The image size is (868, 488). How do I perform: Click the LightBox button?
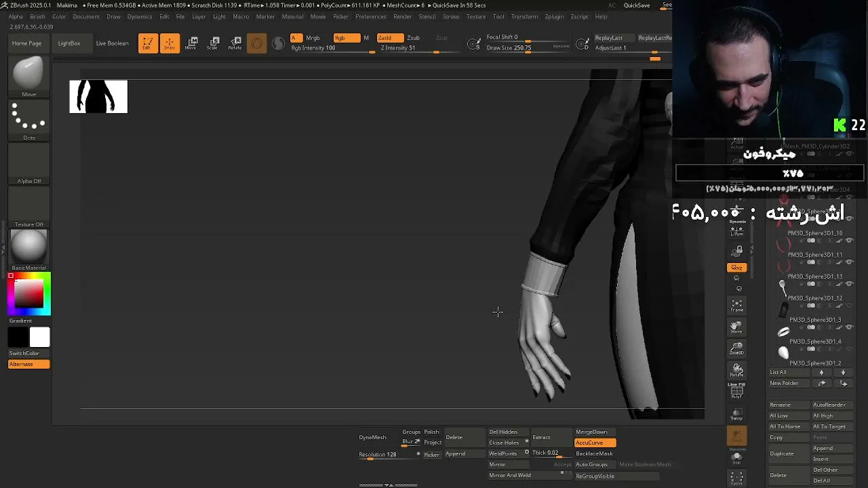pyautogui.click(x=69, y=43)
